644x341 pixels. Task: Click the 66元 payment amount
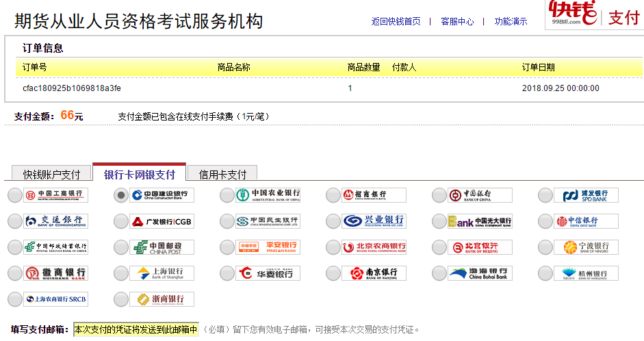click(72, 116)
